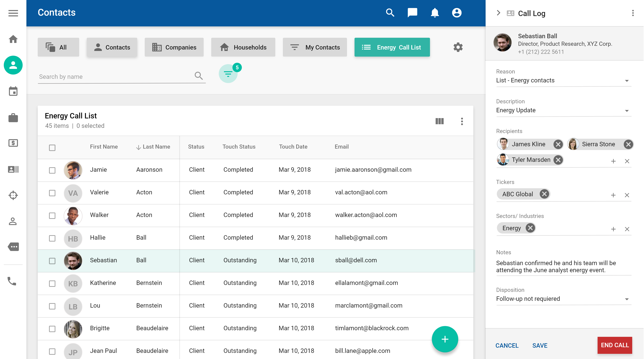Toggle the select-all header checkbox
This screenshot has width=644, height=359.
[x=52, y=148]
